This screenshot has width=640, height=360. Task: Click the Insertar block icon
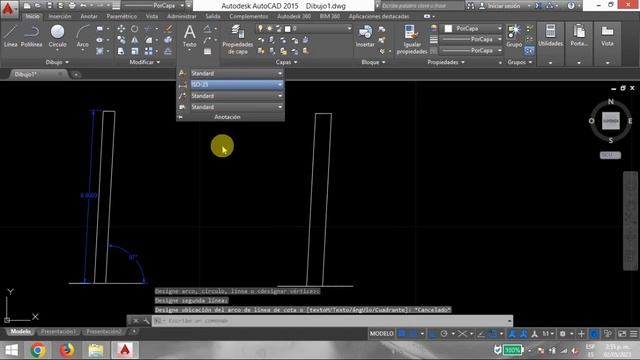(x=365, y=36)
